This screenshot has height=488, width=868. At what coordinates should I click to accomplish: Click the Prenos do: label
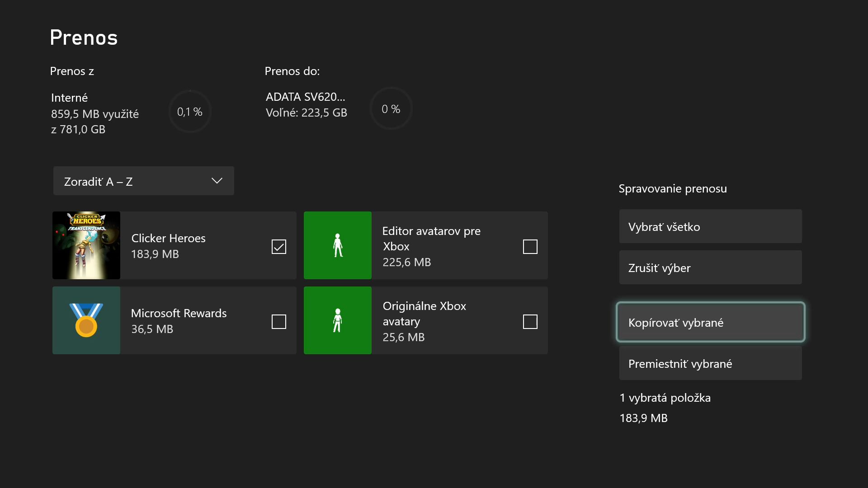point(292,71)
